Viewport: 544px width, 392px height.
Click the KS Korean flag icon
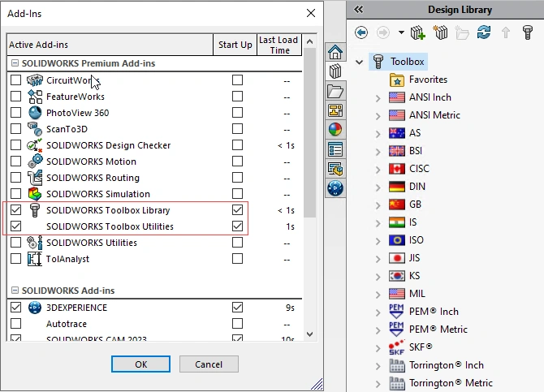point(396,276)
